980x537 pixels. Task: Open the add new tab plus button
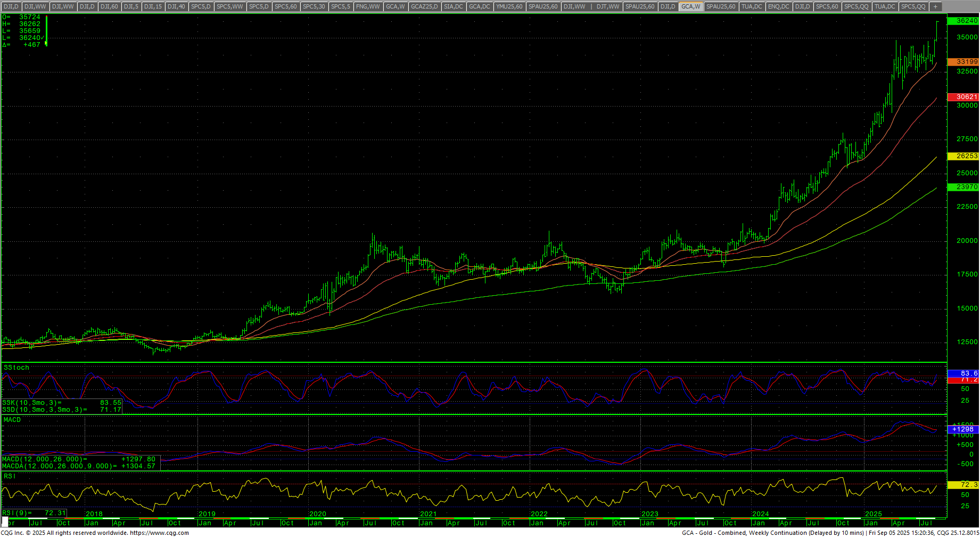(x=935, y=6)
